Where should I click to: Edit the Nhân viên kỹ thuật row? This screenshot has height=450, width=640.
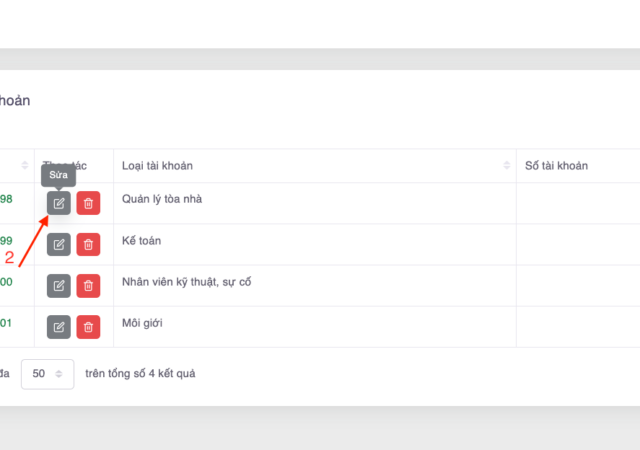[59, 286]
